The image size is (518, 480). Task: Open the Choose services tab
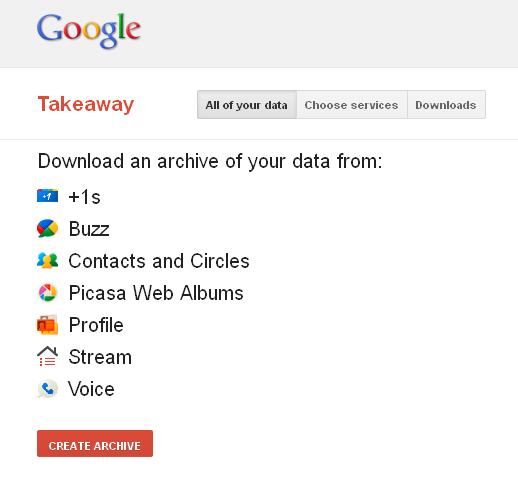[352, 105]
